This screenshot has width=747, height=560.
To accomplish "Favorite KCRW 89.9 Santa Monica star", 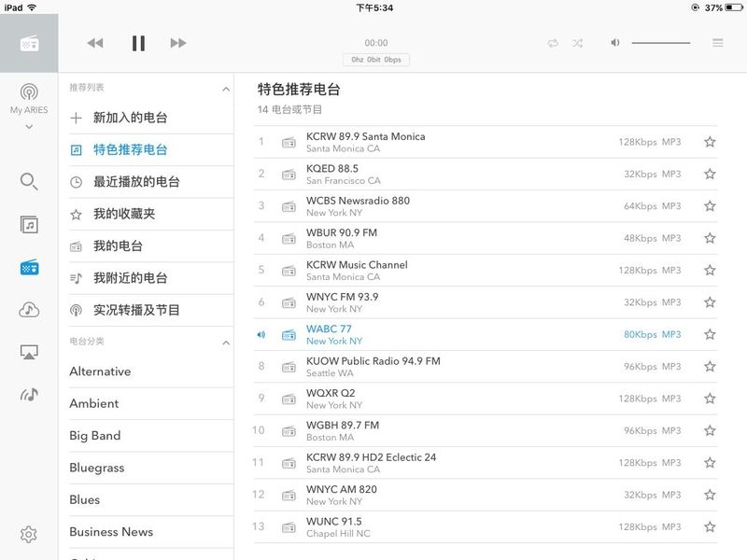I will (710, 142).
